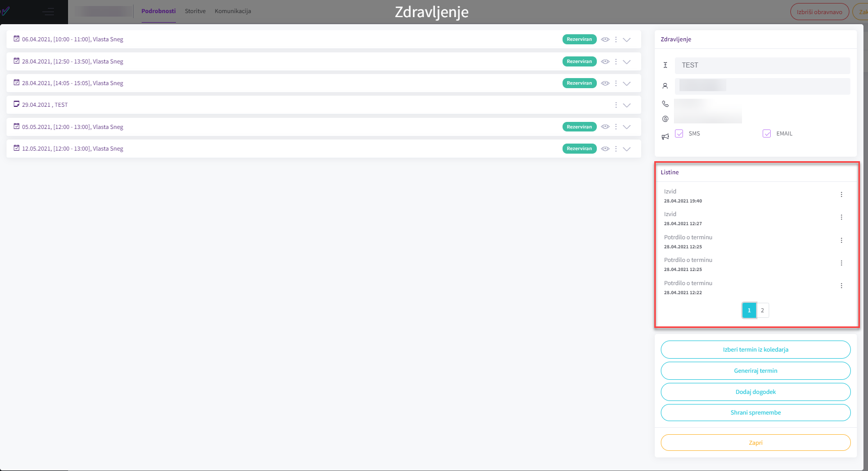The width and height of the screenshot is (868, 471).
Task: Click eye icon for 28.04.2021 12:50 appointment
Action: 605,61
